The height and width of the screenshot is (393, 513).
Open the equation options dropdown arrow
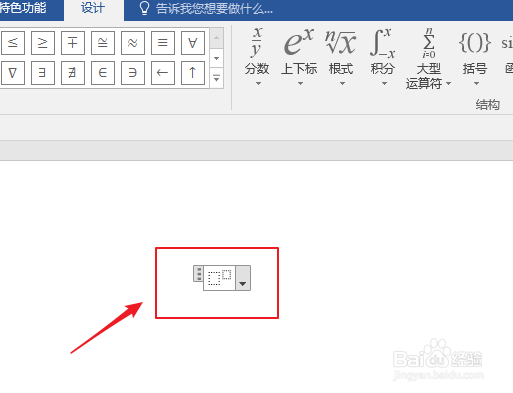[x=243, y=278]
